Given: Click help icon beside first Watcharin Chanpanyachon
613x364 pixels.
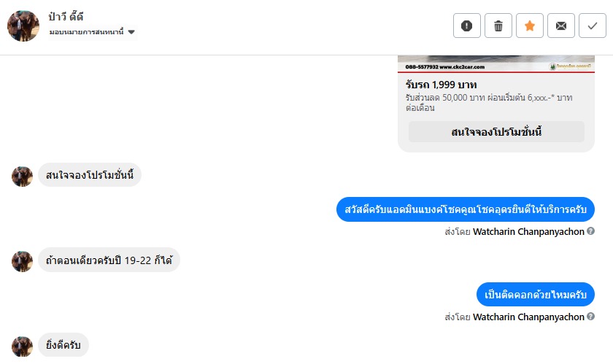Looking at the screenshot, I should (590, 231).
